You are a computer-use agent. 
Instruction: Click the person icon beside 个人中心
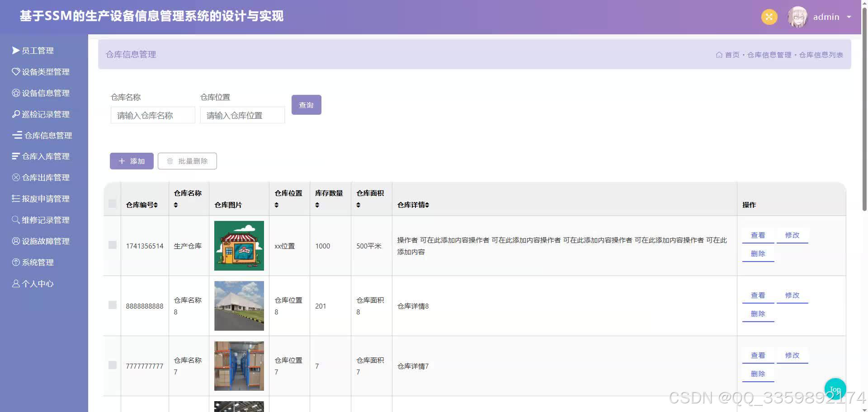[x=16, y=283]
